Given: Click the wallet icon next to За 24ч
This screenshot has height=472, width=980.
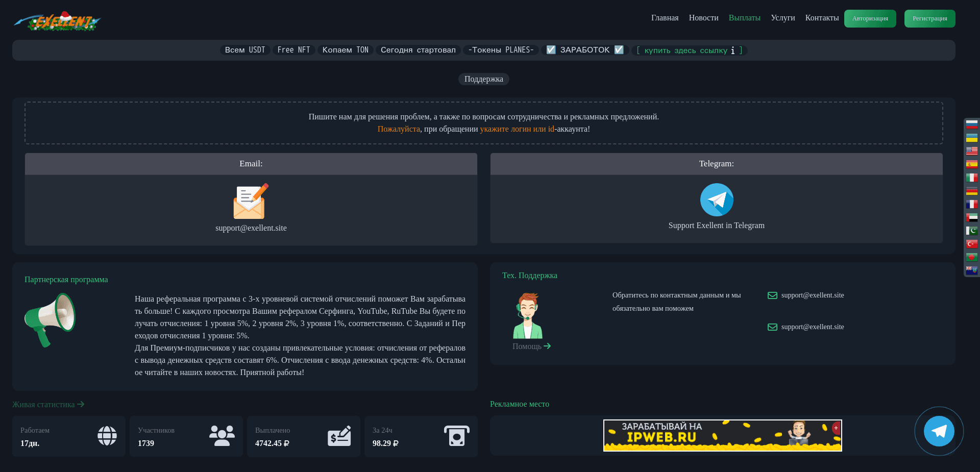Looking at the screenshot, I should (456, 436).
